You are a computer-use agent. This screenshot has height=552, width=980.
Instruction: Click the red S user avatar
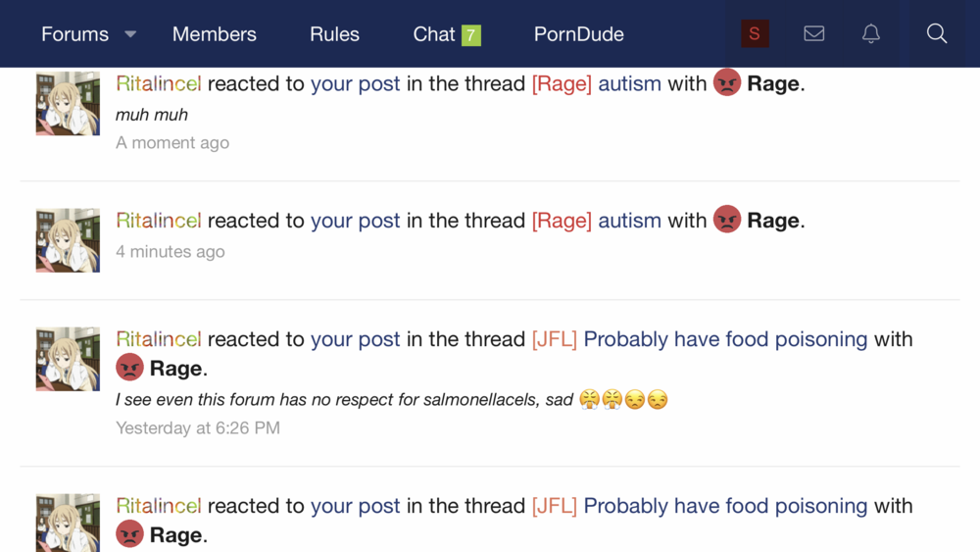click(755, 33)
